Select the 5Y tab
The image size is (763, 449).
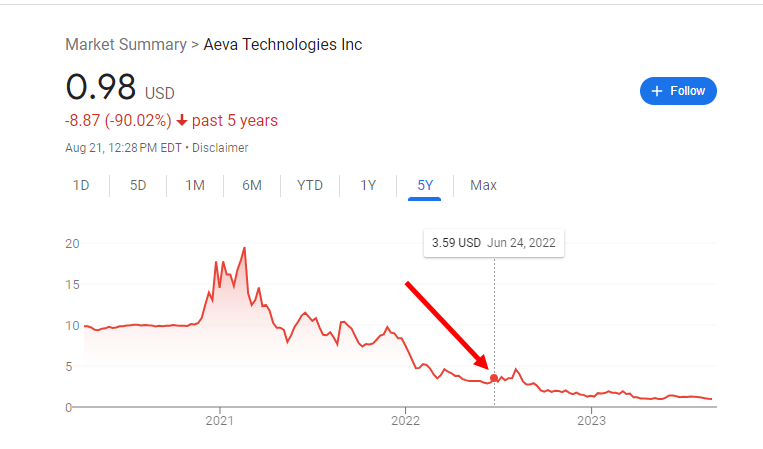[x=425, y=185]
